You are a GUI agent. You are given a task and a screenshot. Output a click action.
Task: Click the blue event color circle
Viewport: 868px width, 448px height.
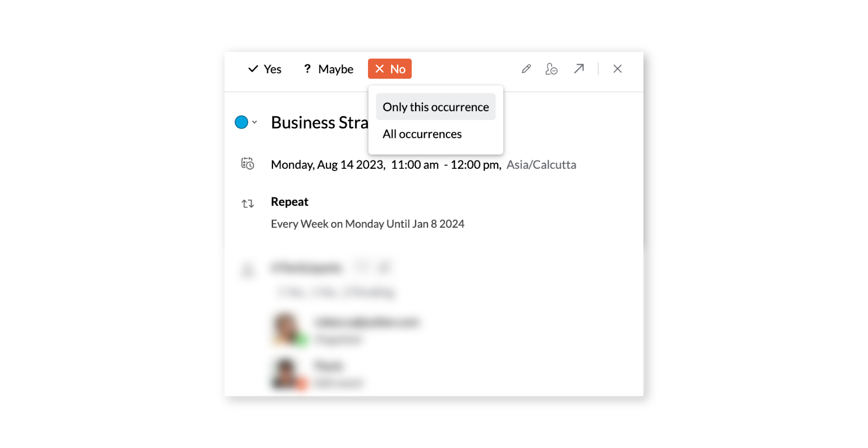point(241,122)
